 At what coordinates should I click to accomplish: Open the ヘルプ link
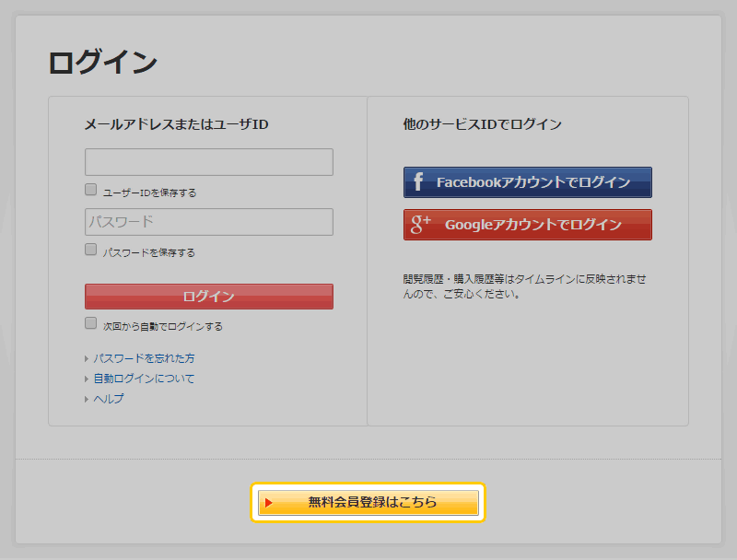coord(109,399)
